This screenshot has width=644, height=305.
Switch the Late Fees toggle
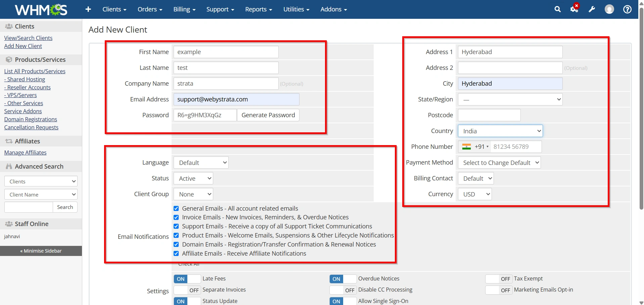[x=187, y=279]
